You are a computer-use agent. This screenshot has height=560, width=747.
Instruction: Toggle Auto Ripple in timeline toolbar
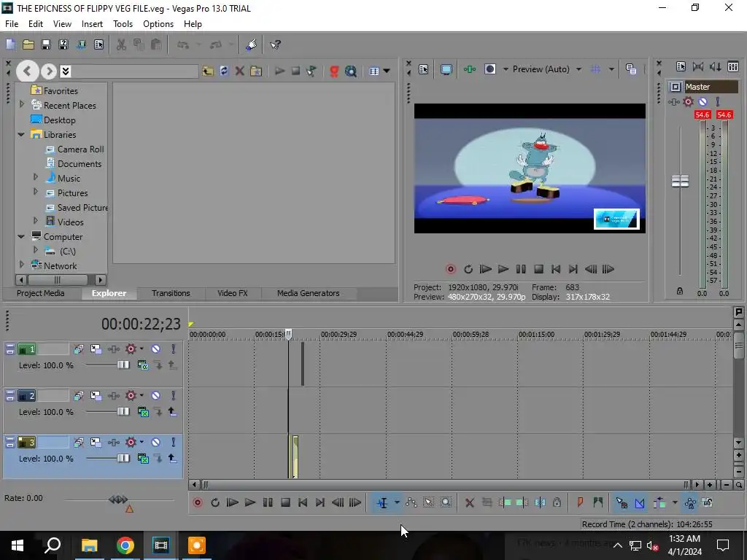coord(659,502)
